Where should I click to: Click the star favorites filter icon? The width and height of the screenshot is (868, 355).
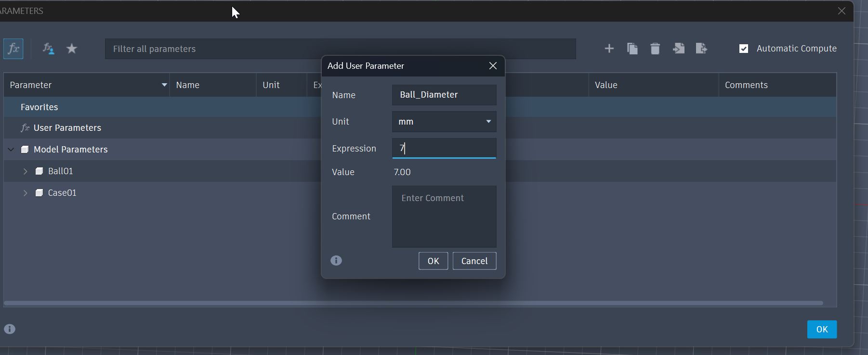[72, 49]
